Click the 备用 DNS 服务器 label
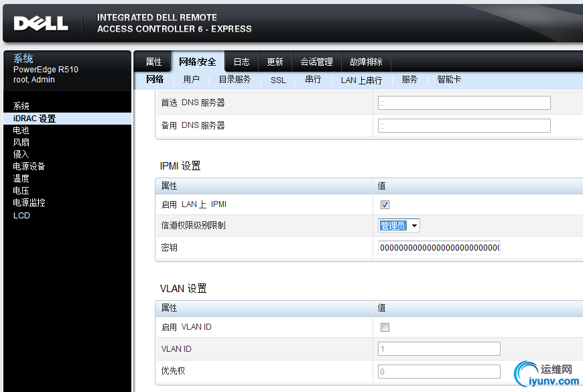Screen dimensions: 583x392 point(193,125)
